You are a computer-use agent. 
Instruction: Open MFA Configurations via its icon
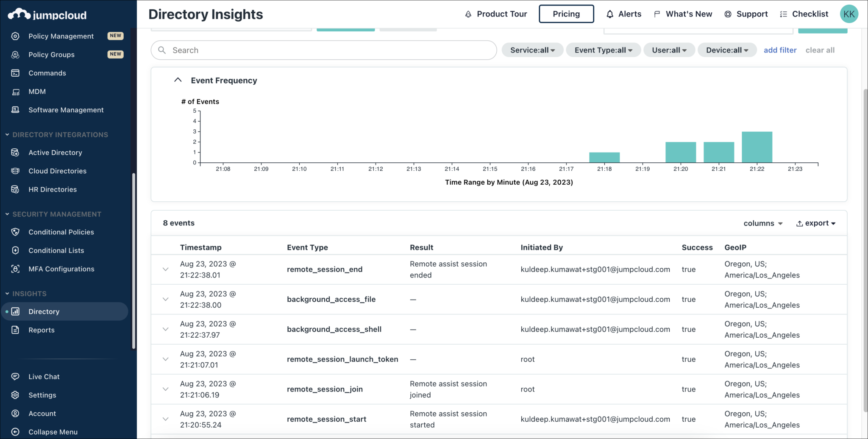(x=15, y=269)
